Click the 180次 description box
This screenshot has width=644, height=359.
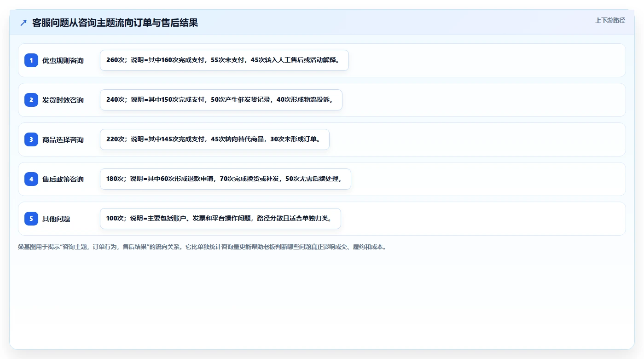point(226,179)
